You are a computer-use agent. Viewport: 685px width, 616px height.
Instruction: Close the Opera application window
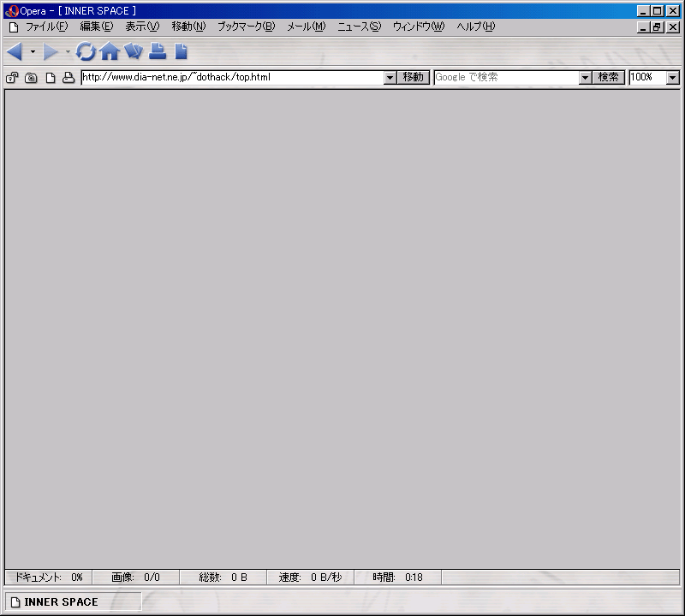(673, 11)
